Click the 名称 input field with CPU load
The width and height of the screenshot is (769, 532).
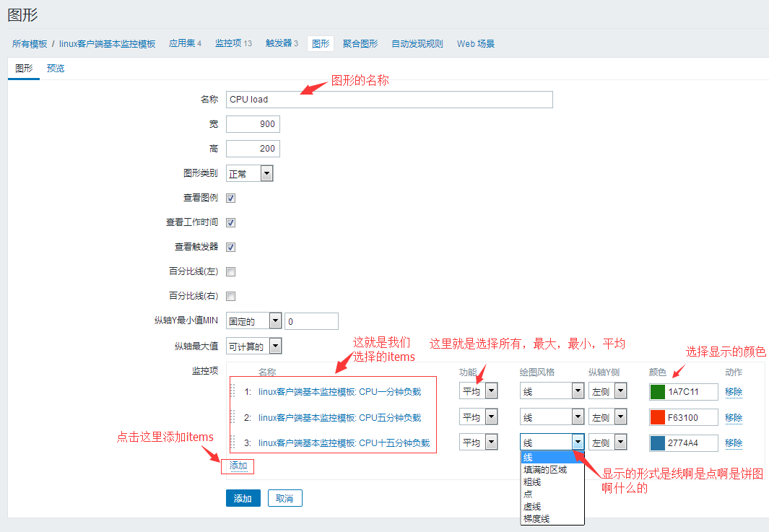389,100
